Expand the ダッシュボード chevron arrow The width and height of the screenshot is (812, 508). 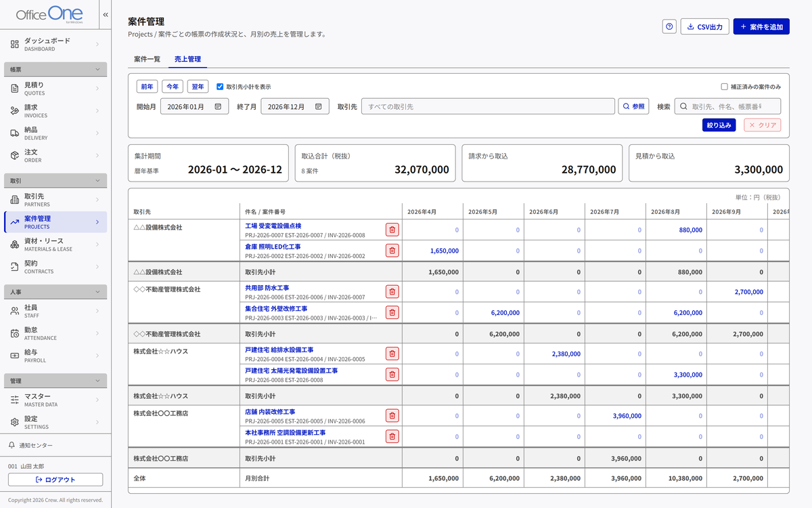[97, 44]
